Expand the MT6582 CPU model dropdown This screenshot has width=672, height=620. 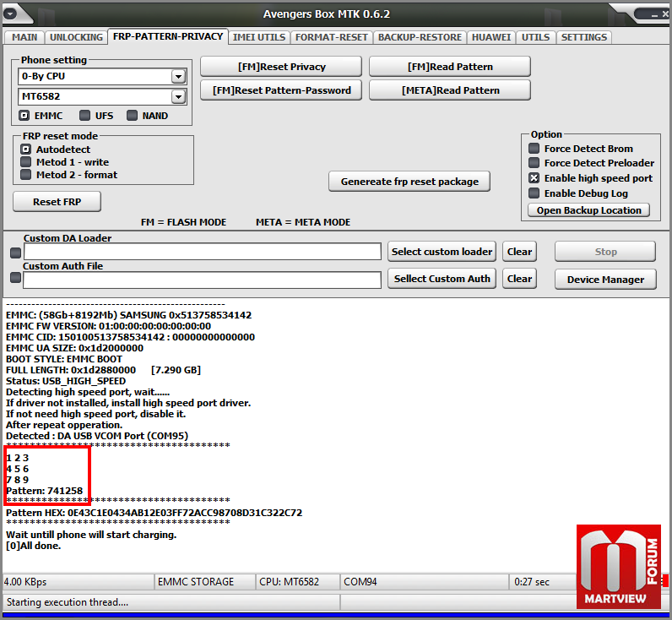click(x=178, y=97)
